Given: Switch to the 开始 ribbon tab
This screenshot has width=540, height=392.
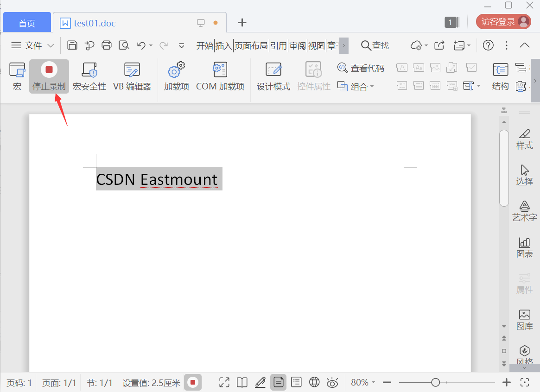Looking at the screenshot, I should coord(205,45).
